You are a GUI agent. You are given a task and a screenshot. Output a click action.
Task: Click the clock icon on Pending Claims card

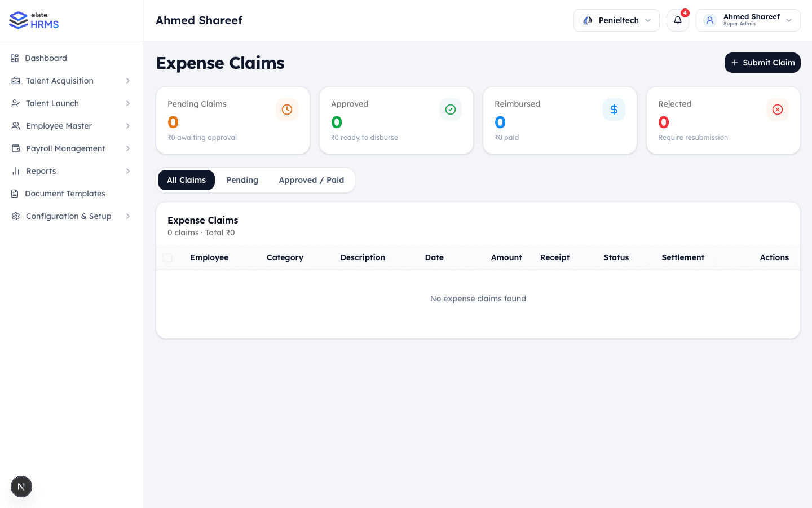click(x=287, y=110)
